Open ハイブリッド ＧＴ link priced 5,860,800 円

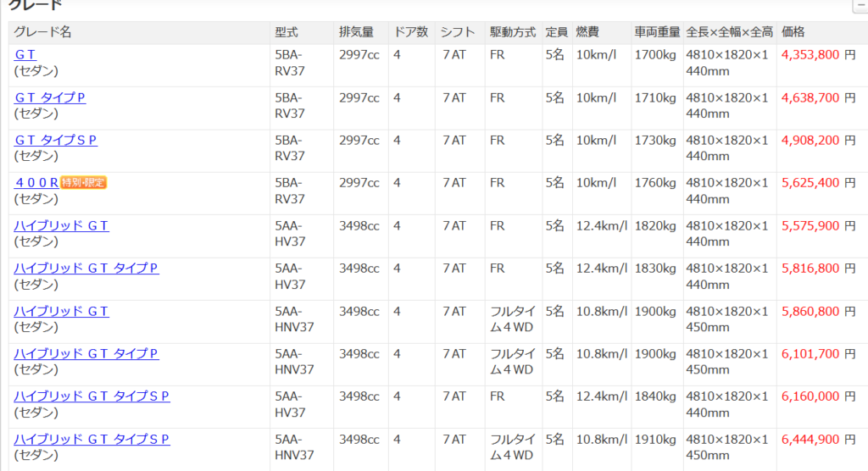click(62, 311)
